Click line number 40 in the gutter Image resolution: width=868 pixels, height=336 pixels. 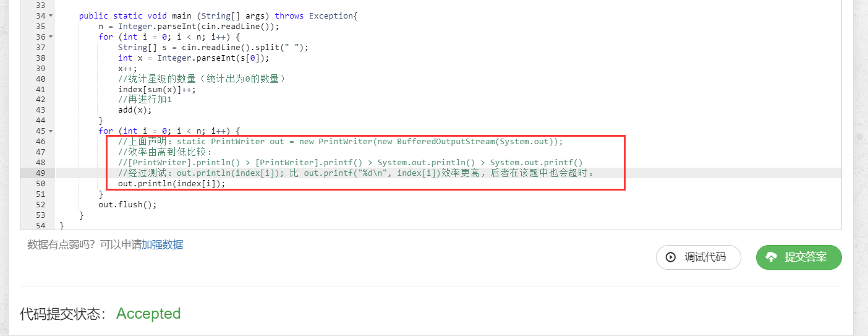[40, 79]
